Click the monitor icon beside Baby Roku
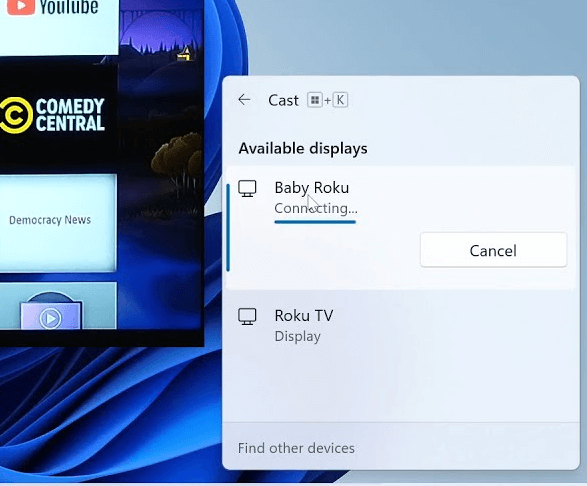Viewport: 587px width, 486px height. pyautogui.click(x=247, y=188)
